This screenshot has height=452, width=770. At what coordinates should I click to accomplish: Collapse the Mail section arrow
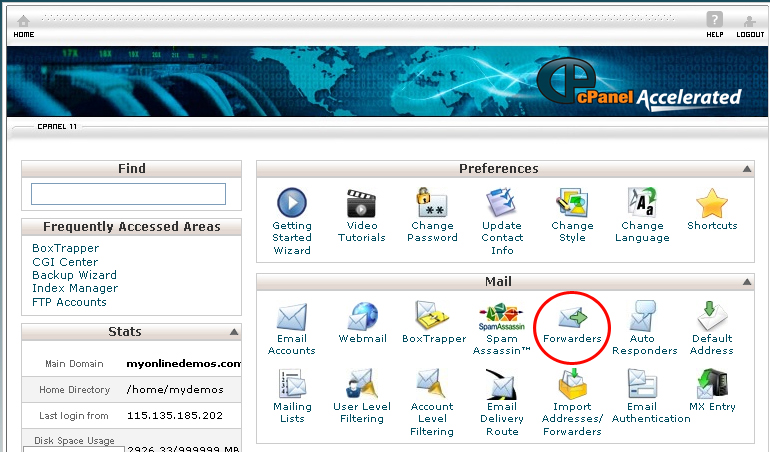coord(747,282)
